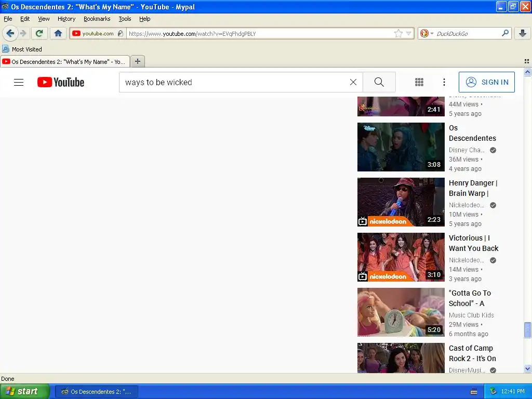Image resolution: width=532 pixels, height=399 pixels.
Task: Open the Os Descendentes 3:08 thumbnail
Action: [x=401, y=147]
